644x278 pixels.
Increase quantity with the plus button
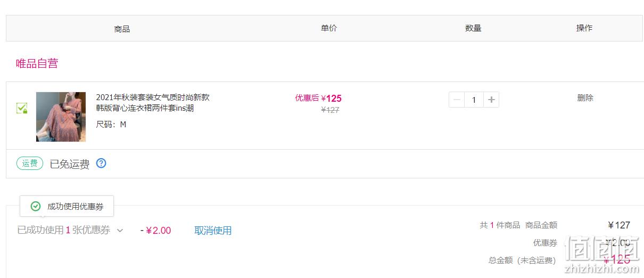click(491, 100)
